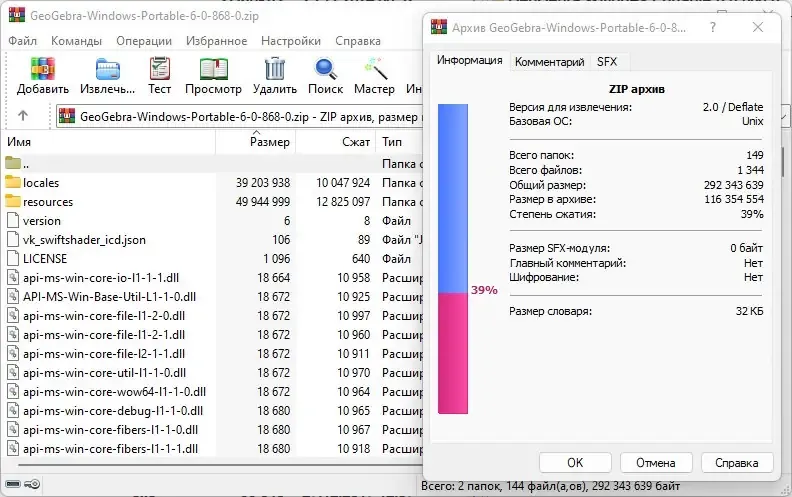Select the api-ms-win-core-fibers-l1-1-0.dll row
Viewport: 792px width, 497px height.
coord(212,430)
